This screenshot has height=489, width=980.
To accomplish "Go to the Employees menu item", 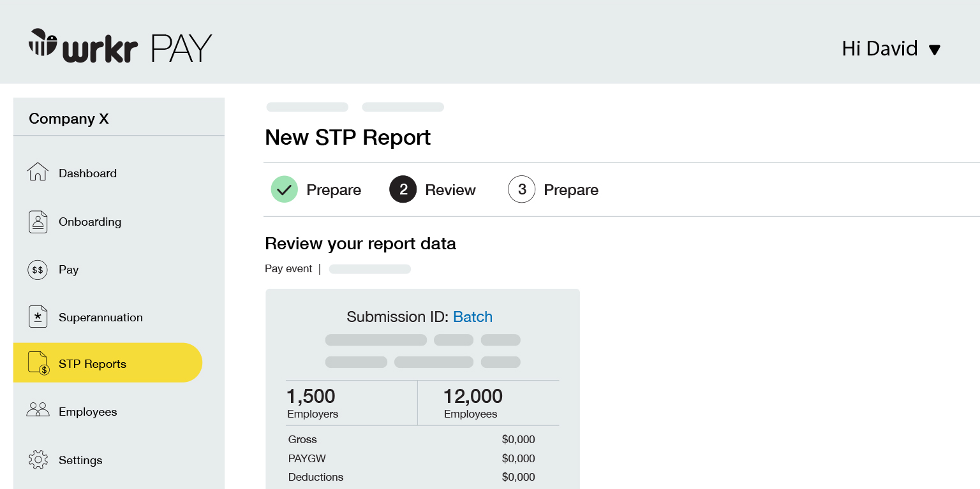I will [87, 412].
